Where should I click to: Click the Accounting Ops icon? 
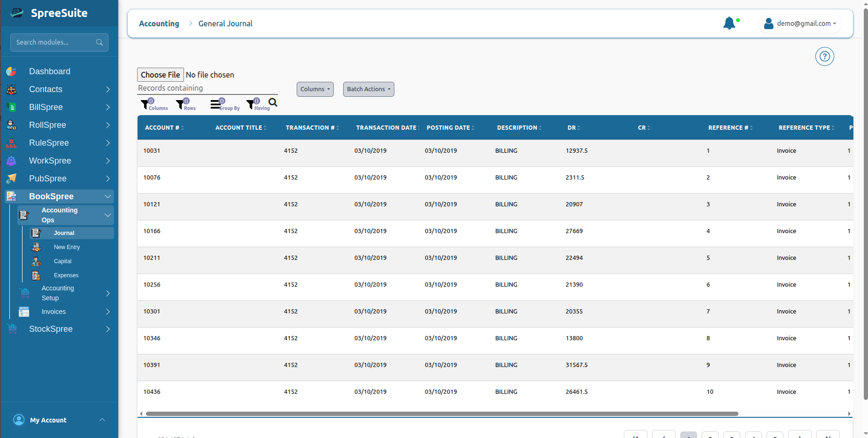24,215
